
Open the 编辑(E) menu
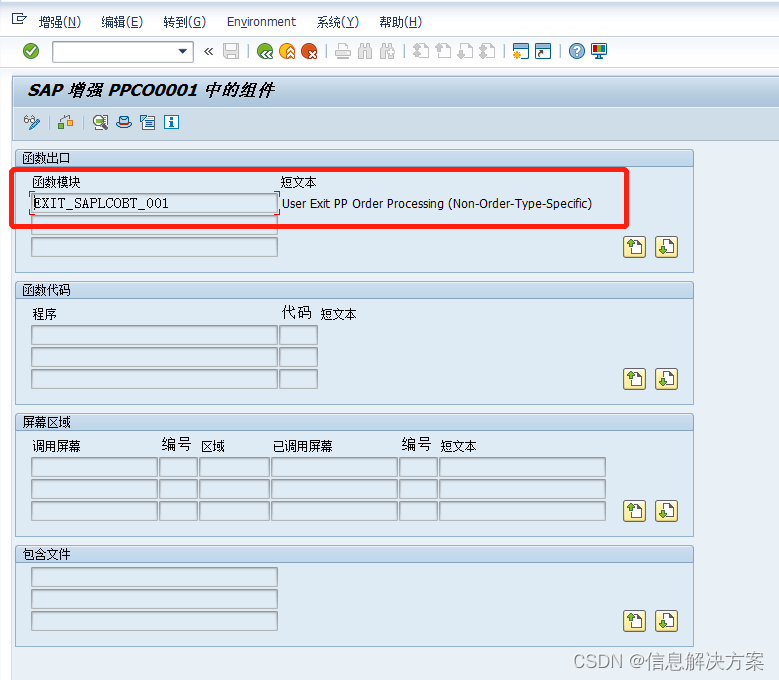122,22
